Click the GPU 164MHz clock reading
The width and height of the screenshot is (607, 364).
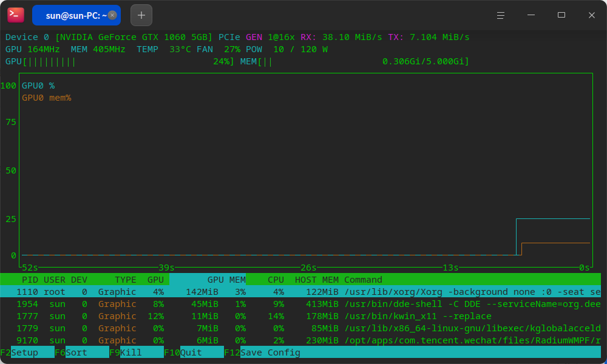[x=33, y=49]
